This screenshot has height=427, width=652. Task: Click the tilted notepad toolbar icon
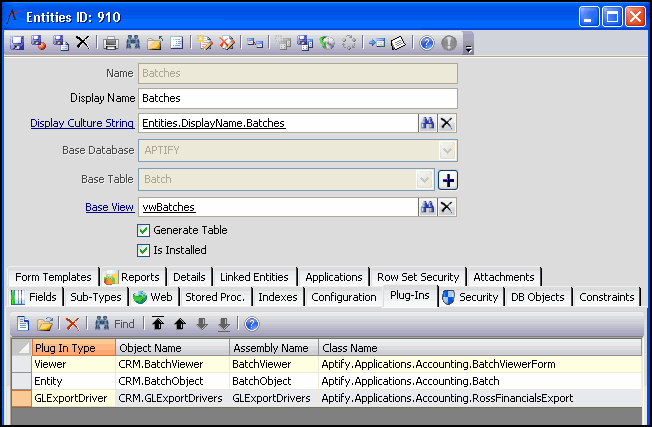click(x=398, y=43)
